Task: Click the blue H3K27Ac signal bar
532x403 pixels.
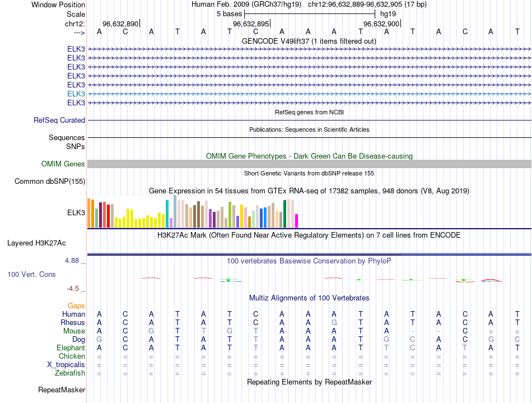Action: coord(309,254)
